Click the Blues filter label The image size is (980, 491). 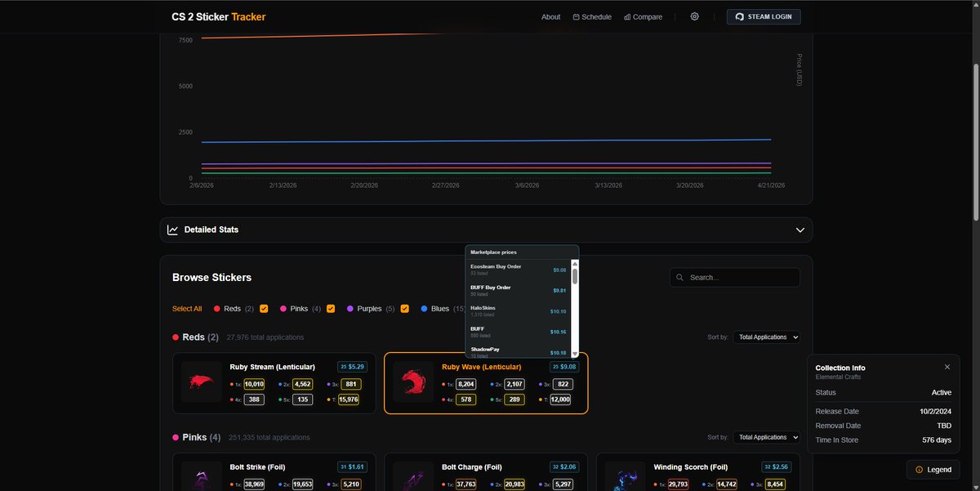pos(440,309)
